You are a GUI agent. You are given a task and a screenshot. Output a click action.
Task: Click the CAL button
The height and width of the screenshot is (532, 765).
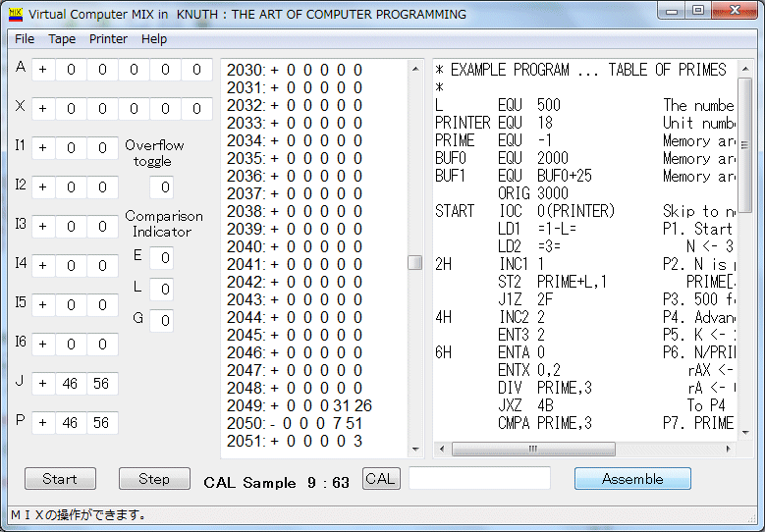pyautogui.click(x=381, y=478)
